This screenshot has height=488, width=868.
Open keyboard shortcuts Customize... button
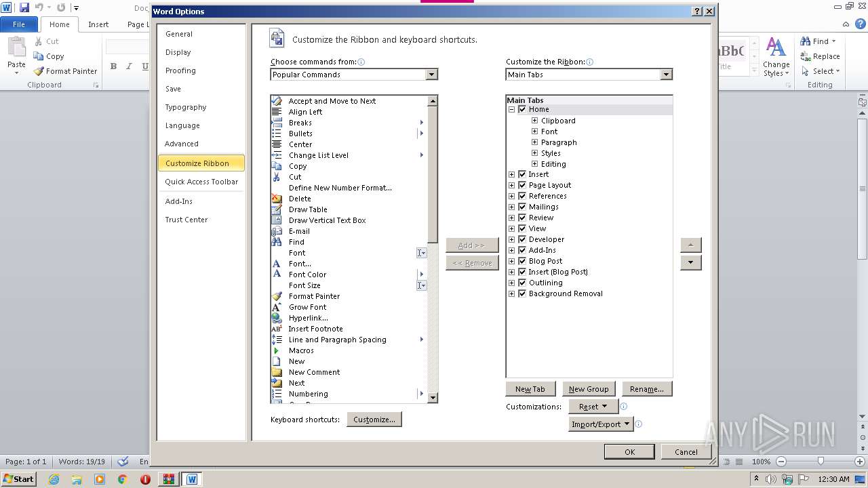click(x=374, y=420)
